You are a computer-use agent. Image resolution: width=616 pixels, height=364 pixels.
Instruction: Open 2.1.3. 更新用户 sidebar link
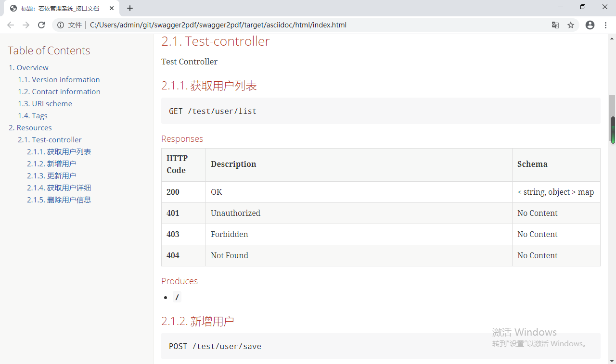pyautogui.click(x=51, y=176)
